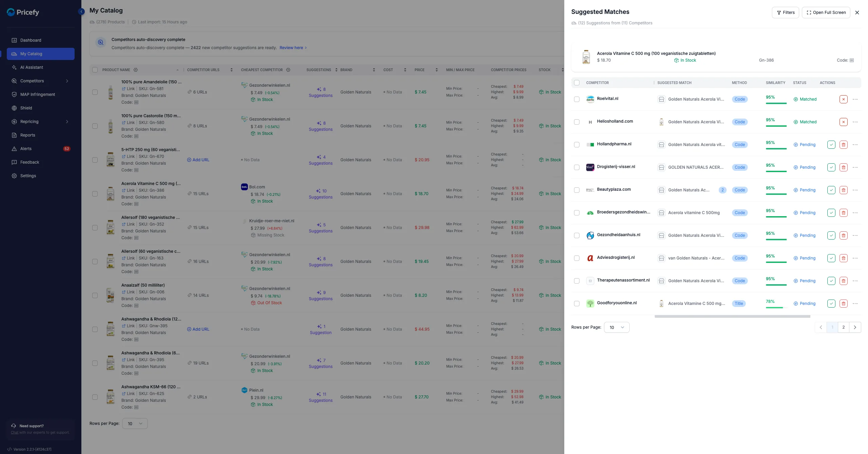Click the auto-discovery search icon in the banner

[x=101, y=42]
